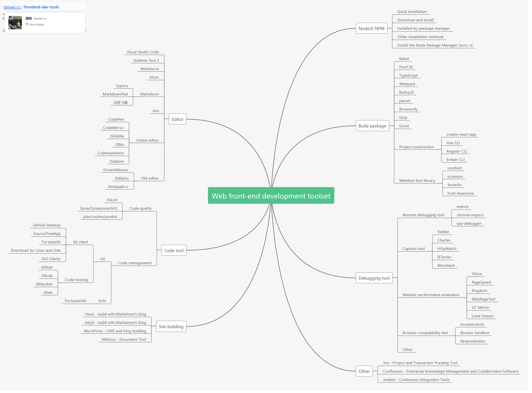
Task: Click the GitLab item
Action: [x=47, y=277]
